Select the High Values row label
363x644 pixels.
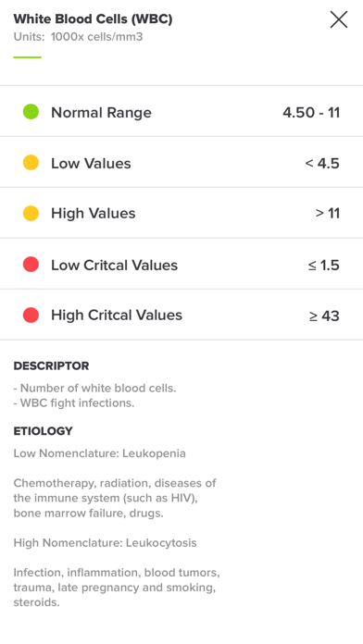pyautogui.click(x=94, y=214)
